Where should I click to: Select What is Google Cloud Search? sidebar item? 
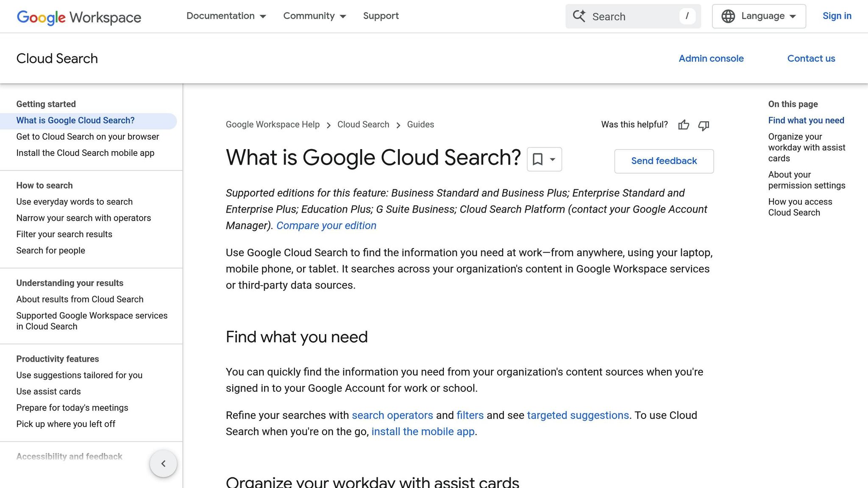(x=88, y=121)
